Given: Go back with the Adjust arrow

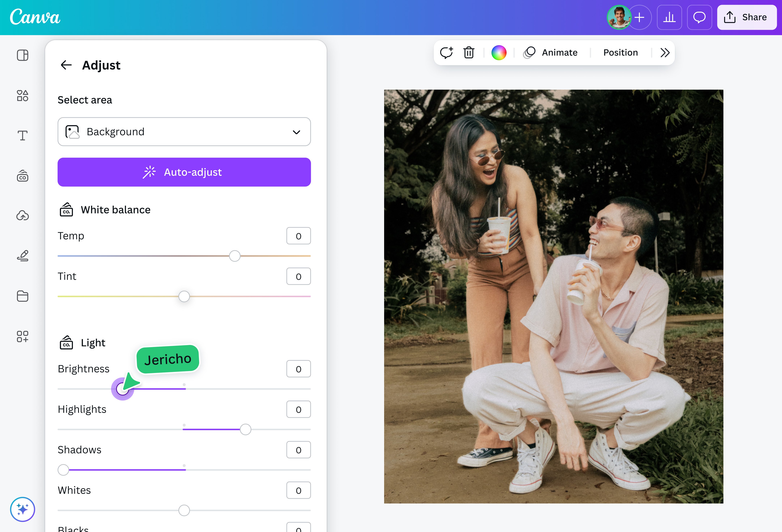Looking at the screenshot, I should 66,65.
